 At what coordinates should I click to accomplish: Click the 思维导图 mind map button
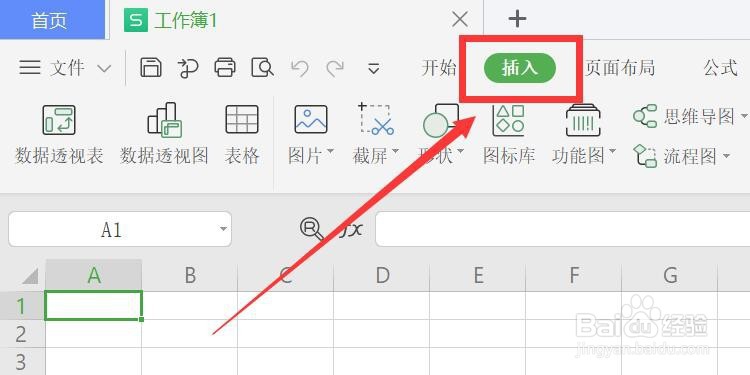(x=689, y=116)
